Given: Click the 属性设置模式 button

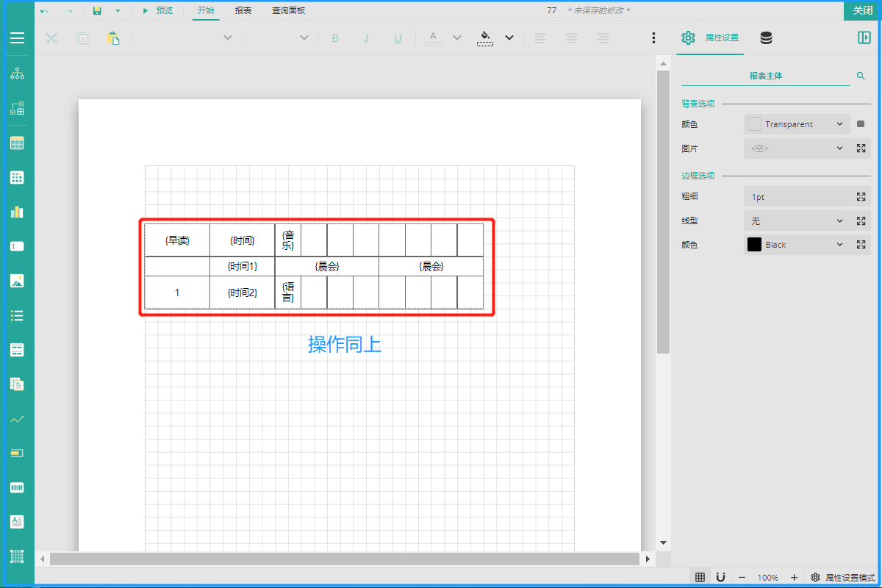Looking at the screenshot, I should (843, 578).
